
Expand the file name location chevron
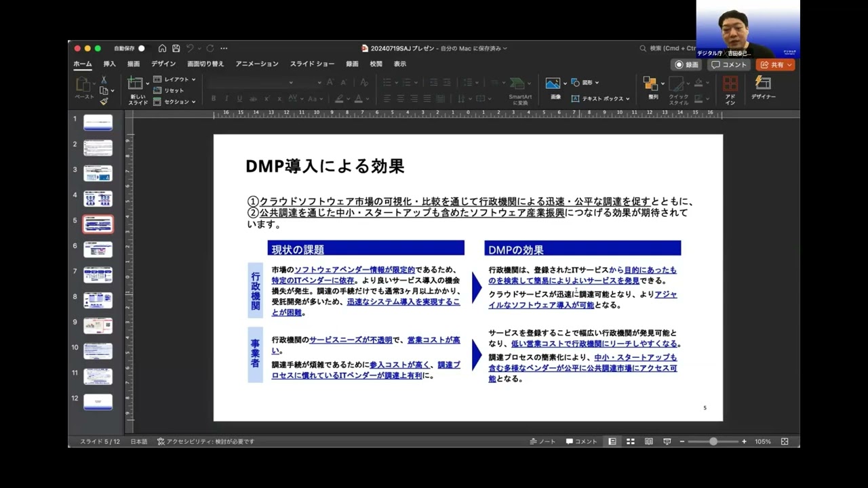[505, 48]
